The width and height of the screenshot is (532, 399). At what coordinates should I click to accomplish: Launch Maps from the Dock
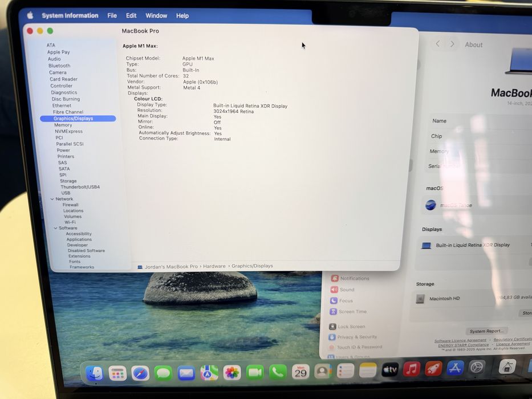point(209,373)
